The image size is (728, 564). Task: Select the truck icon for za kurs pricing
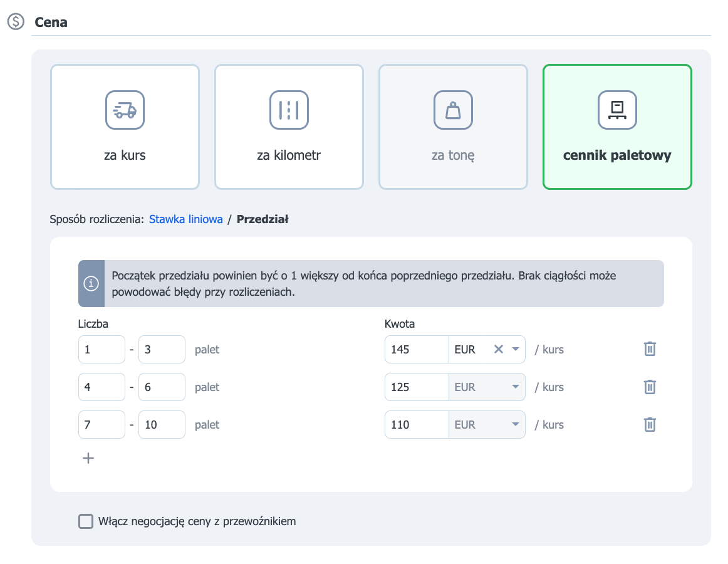(x=125, y=110)
